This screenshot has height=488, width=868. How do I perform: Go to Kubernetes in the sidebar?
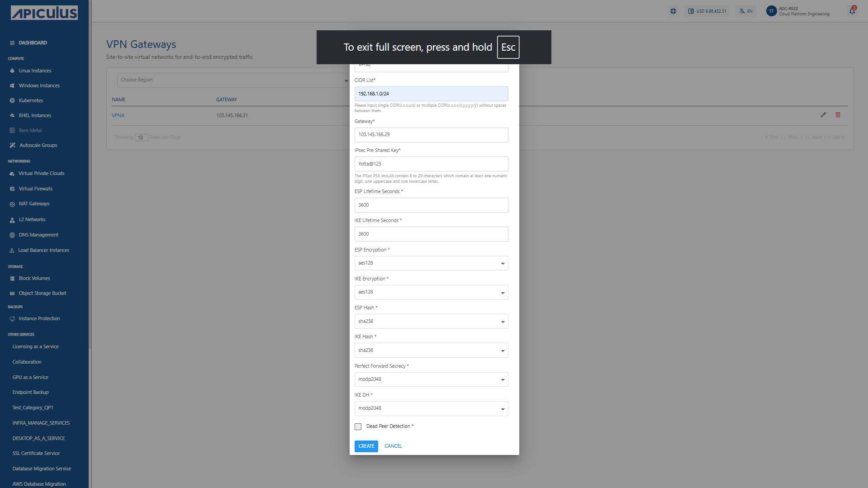[31, 100]
